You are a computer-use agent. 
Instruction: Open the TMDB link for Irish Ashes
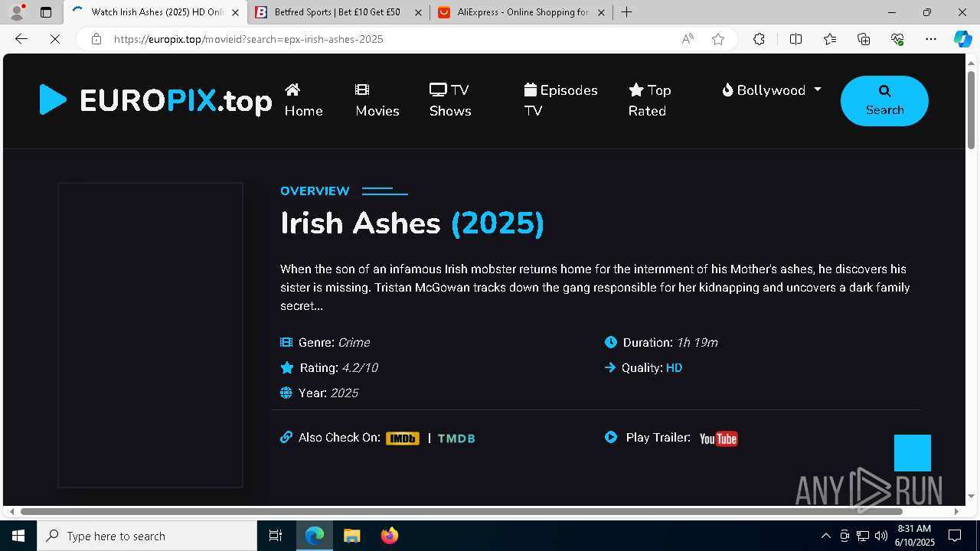[456, 439]
